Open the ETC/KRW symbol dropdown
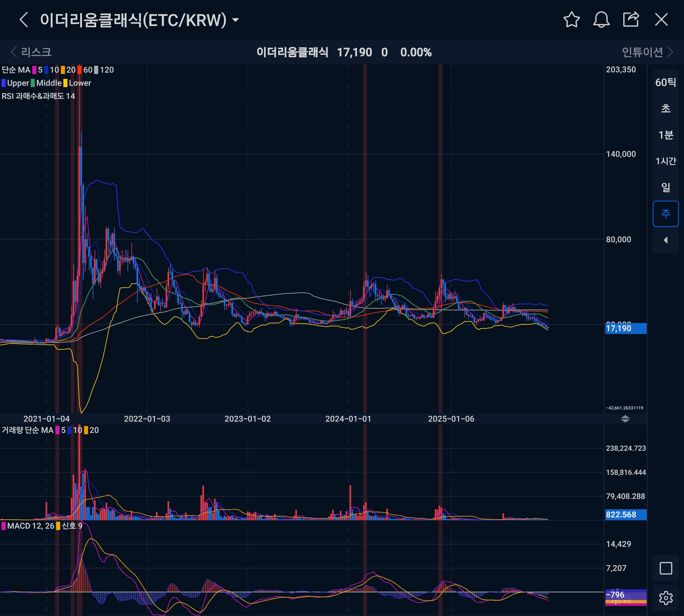Viewport: 684px width, 616px height. pos(236,20)
